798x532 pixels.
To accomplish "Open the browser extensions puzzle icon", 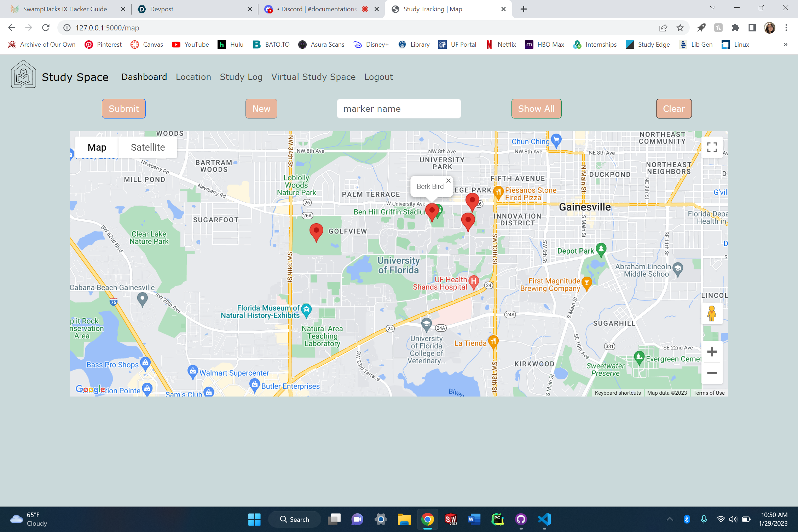I will tap(735, 28).
